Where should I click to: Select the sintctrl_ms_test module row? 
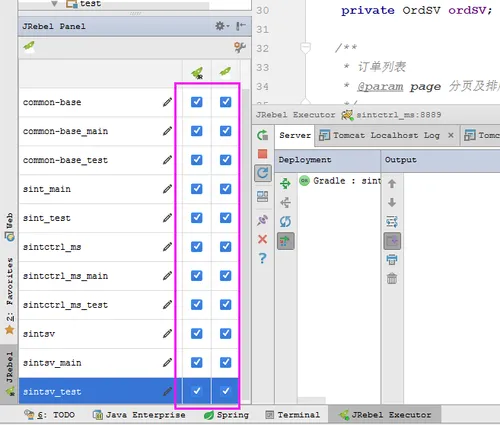point(129,305)
